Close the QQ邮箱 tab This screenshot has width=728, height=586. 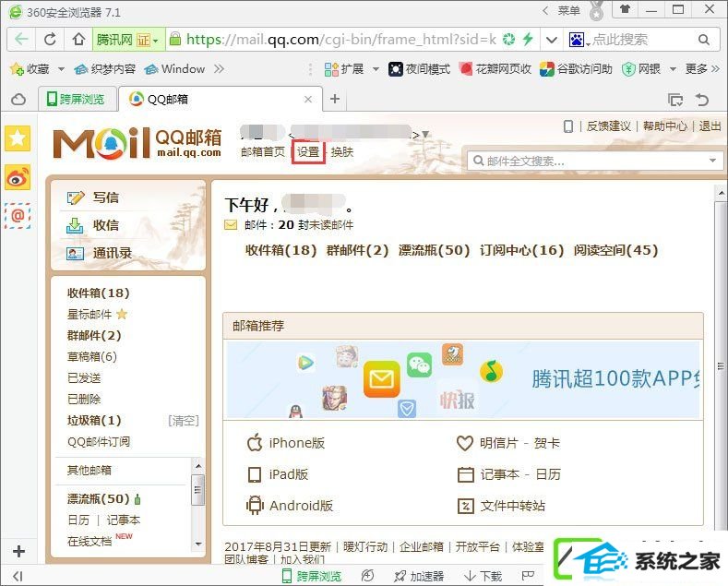(x=308, y=99)
